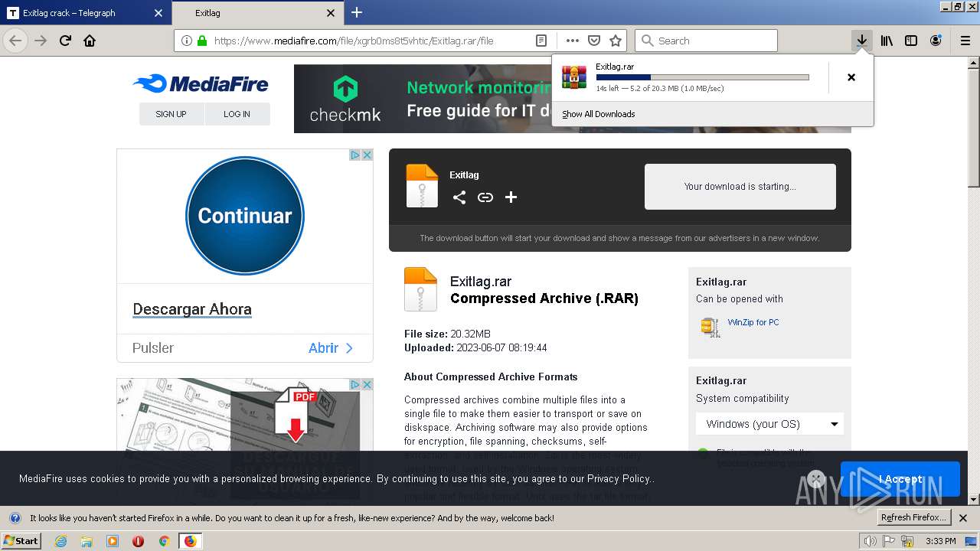
Task: Click the Refresh Firefox button
Action: pos(913,518)
